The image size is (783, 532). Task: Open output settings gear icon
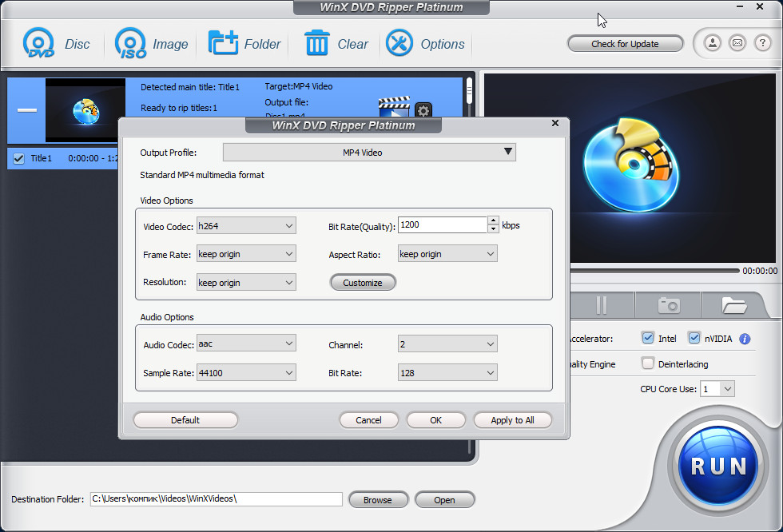423,110
